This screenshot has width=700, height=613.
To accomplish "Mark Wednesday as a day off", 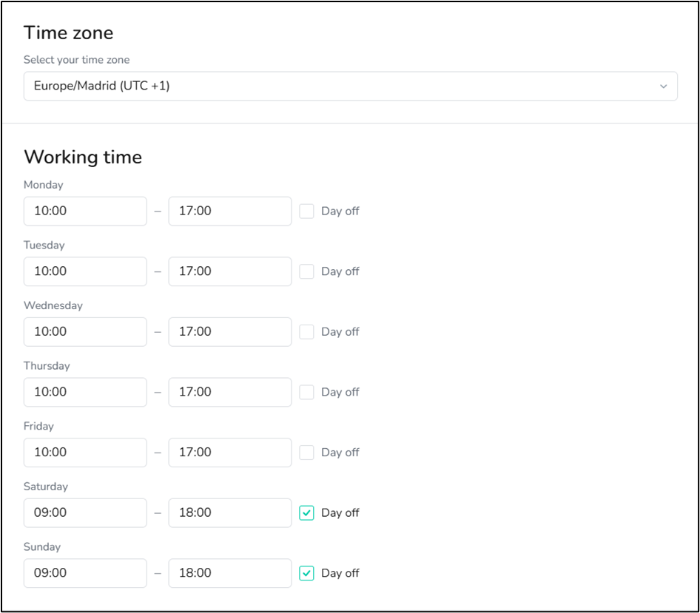I will coord(306,331).
